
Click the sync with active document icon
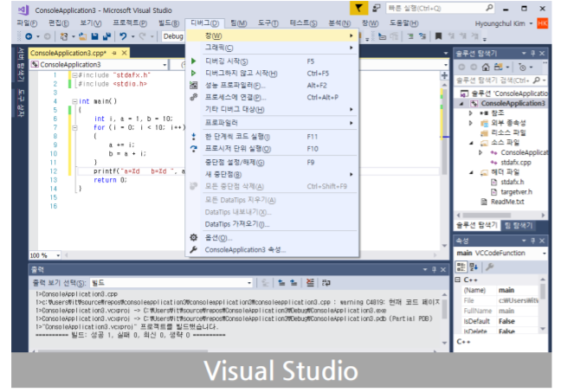coord(498,67)
